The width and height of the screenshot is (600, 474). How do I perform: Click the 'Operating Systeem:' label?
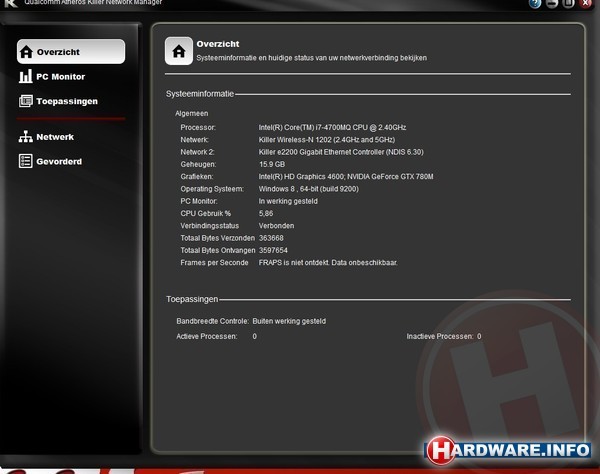click(x=212, y=189)
